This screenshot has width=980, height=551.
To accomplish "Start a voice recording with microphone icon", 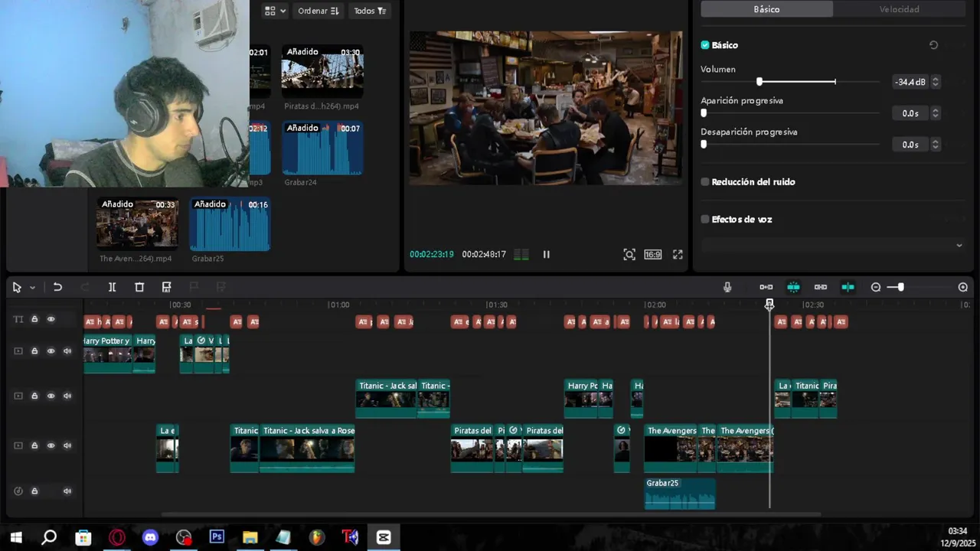I will coord(727,288).
